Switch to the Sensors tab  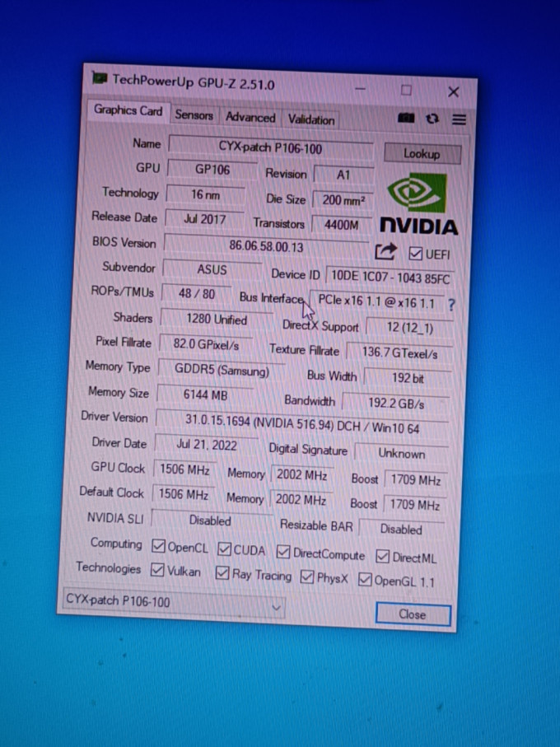click(x=194, y=115)
